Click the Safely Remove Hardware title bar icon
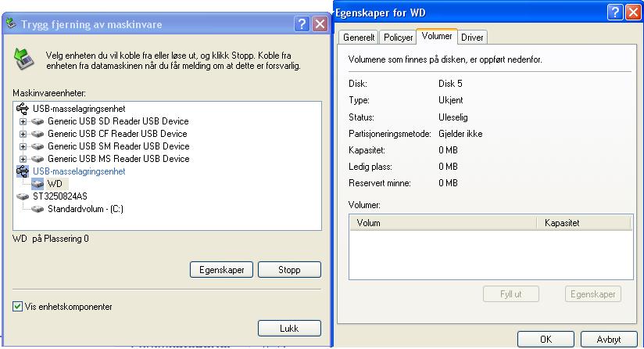Image resolution: width=644 pixels, height=349 pixels. point(11,23)
